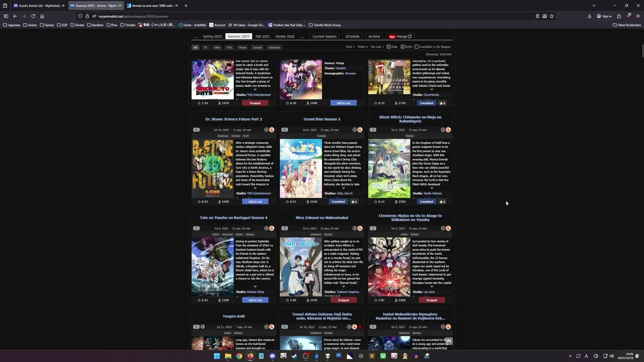644x362 pixels.
Task: Reload the page with the refresh icon
Action: click(x=33, y=16)
